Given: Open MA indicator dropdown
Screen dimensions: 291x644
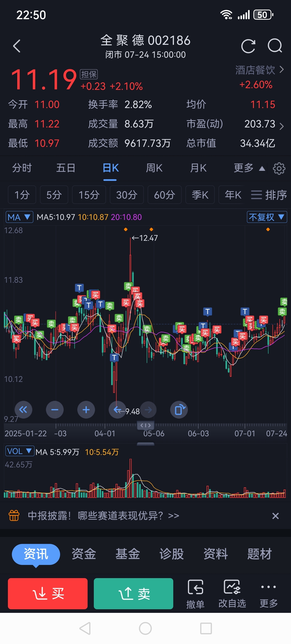Looking at the screenshot, I should 19,217.
